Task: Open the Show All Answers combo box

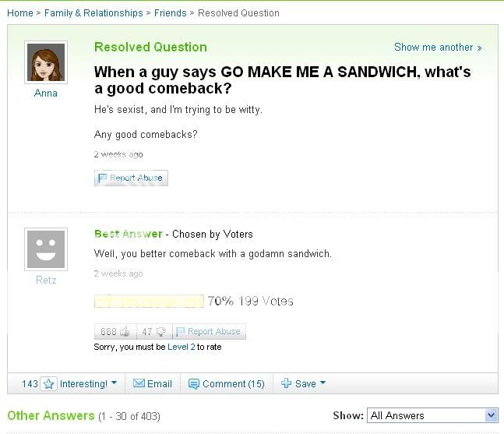Action: point(432,415)
